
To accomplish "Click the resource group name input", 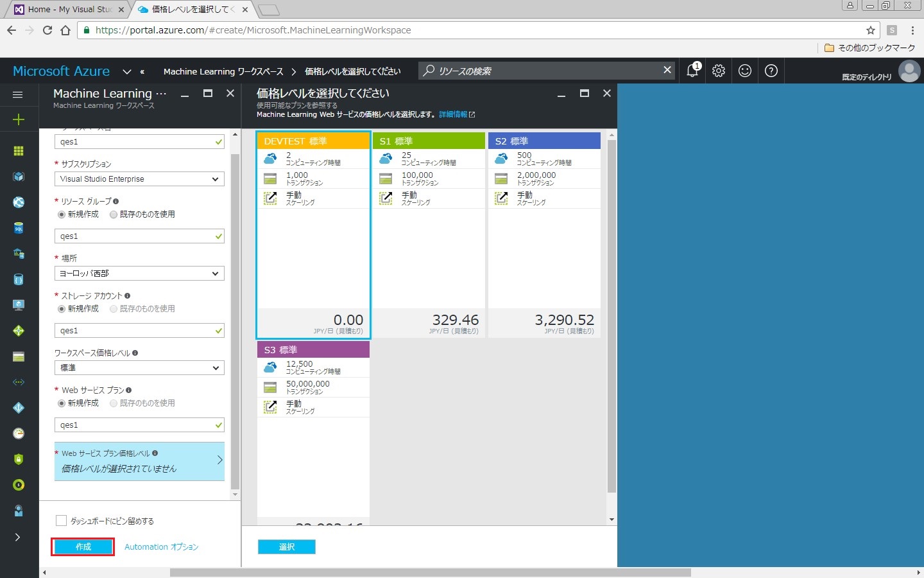I will click(139, 236).
